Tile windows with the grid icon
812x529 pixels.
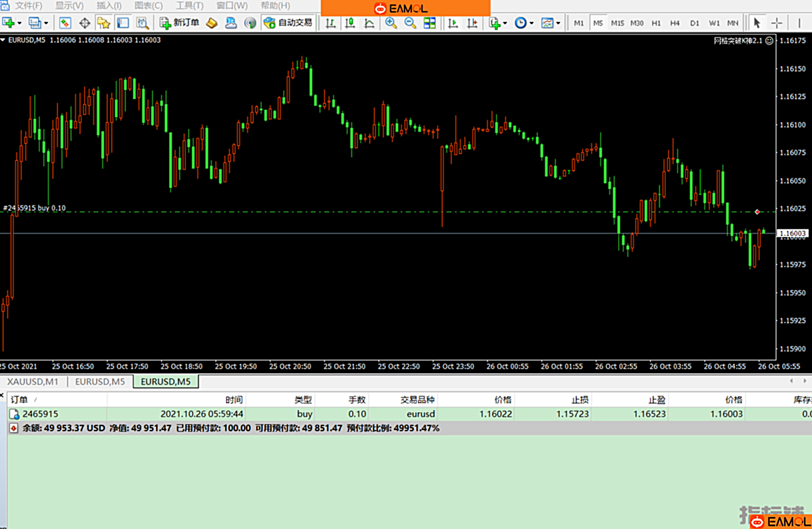point(429,23)
